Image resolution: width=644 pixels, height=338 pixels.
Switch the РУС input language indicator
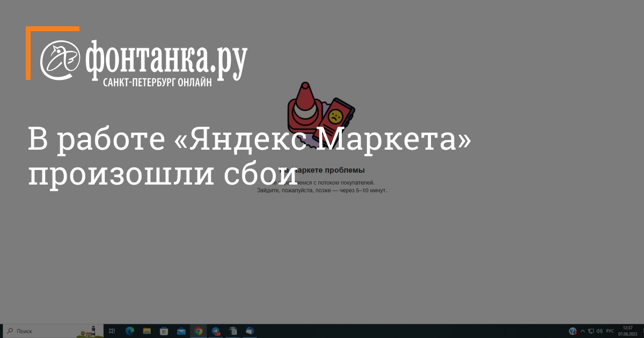(610, 331)
